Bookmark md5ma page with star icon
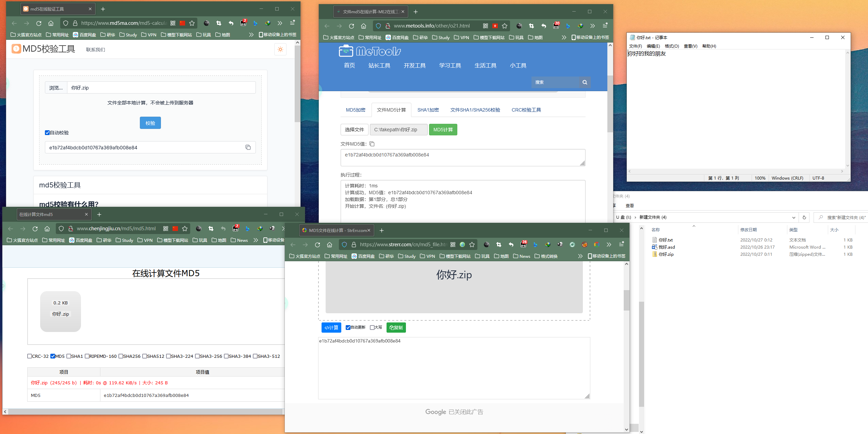The image size is (868, 434). click(x=192, y=23)
